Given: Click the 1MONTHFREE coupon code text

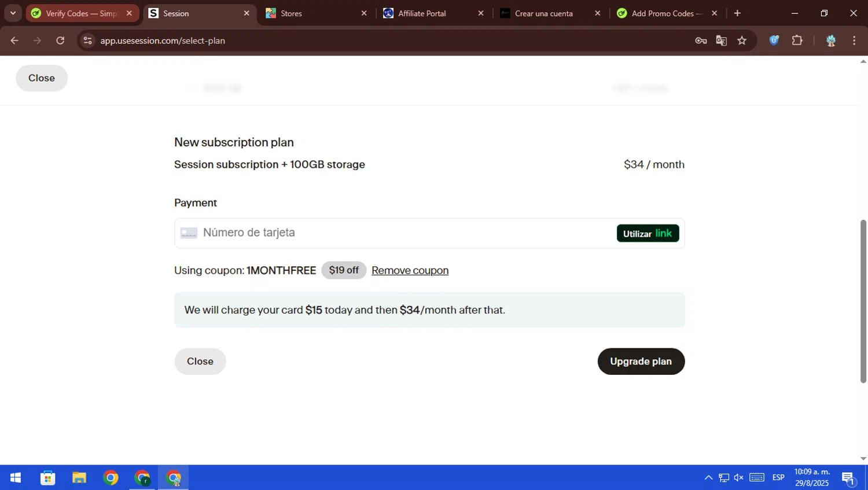Looking at the screenshot, I should click(281, 270).
